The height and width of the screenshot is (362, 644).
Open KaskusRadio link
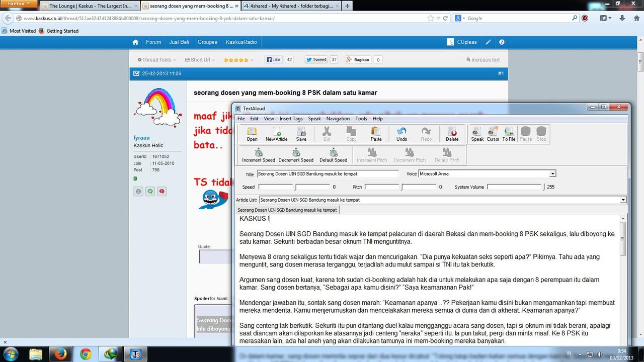241,42
